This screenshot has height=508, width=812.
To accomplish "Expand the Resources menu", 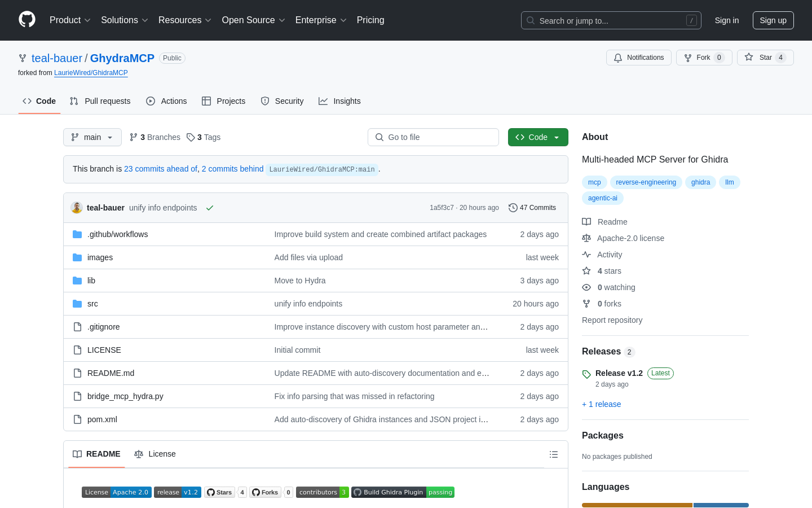I will tap(185, 20).
